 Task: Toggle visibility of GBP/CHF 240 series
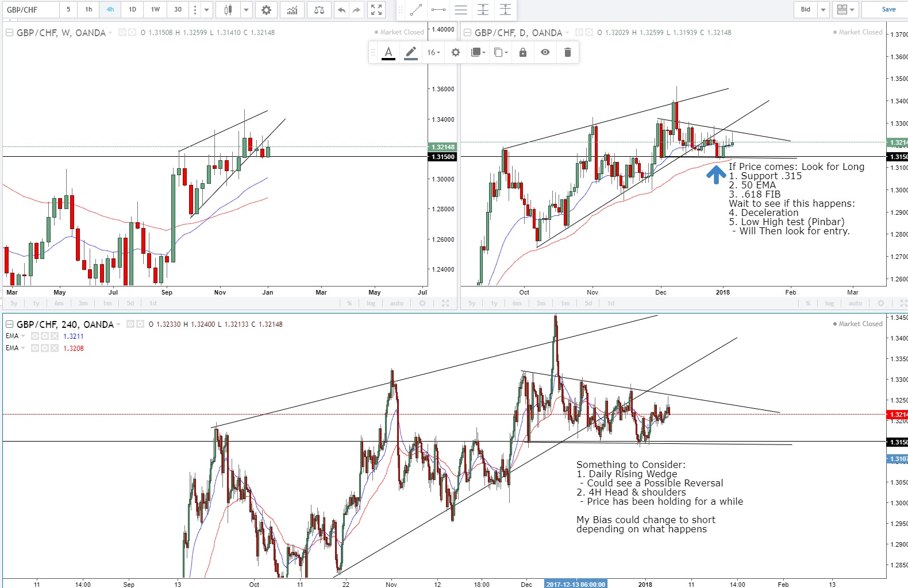[130, 324]
